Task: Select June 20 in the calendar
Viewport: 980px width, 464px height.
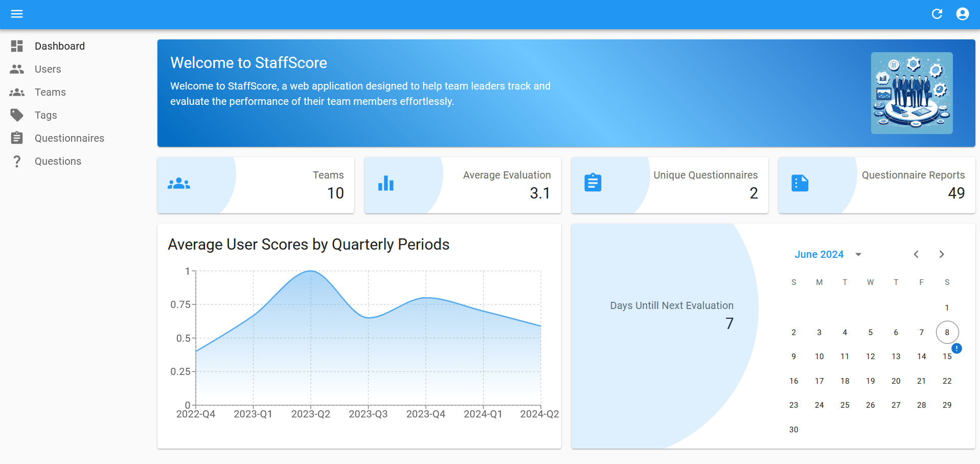Action: point(896,381)
